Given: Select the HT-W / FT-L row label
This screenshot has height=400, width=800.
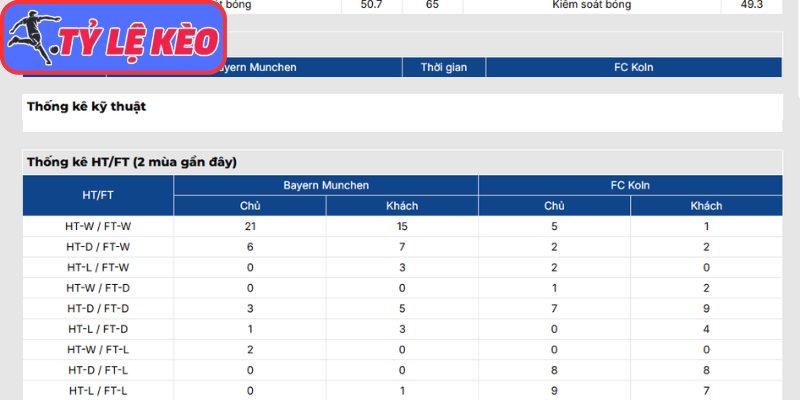Looking at the screenshot, I should [x=98, y=350].
